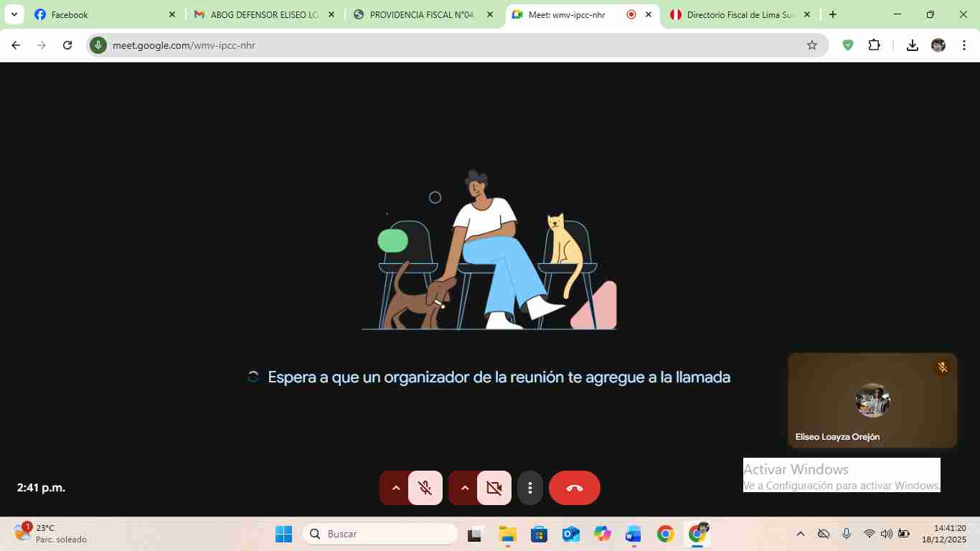Open Meet more options three-dot menu

coord(530,488)
